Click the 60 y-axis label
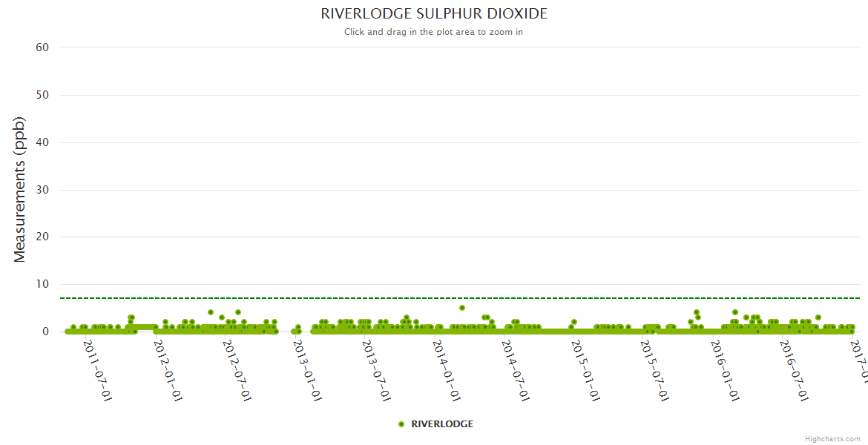Viewport: 868px width, 445px height. click(x=42, y=47)
